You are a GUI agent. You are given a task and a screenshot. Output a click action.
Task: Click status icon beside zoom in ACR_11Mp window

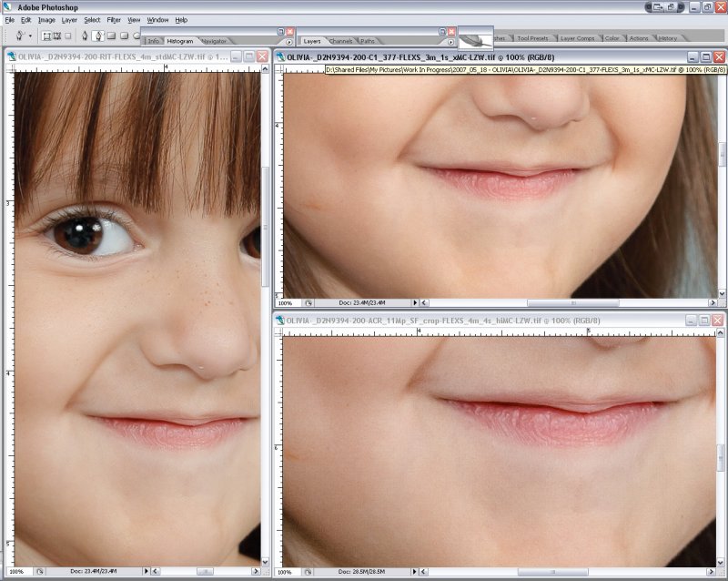coord(308,572)
